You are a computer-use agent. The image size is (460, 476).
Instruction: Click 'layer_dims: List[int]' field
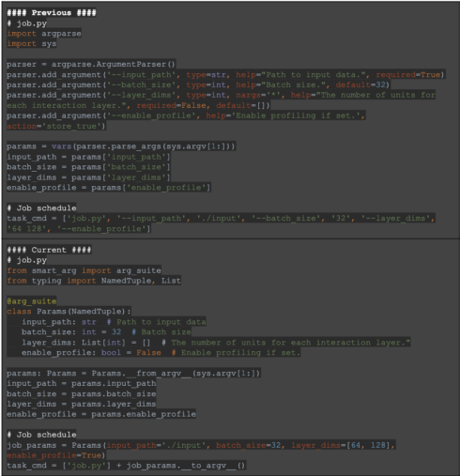(x=73, y=343)
